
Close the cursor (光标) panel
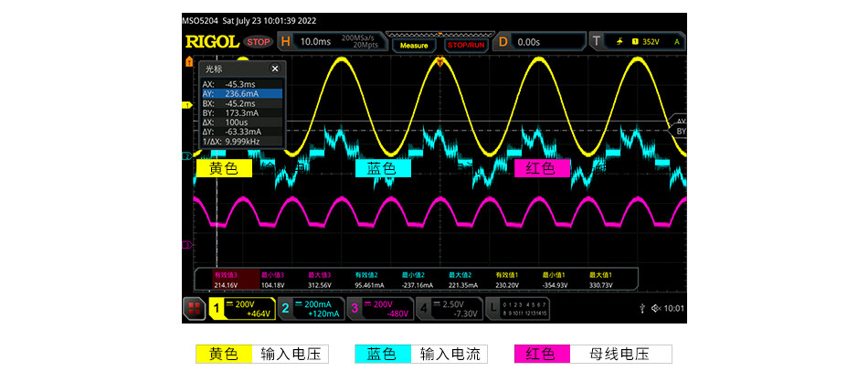point(275,69)
